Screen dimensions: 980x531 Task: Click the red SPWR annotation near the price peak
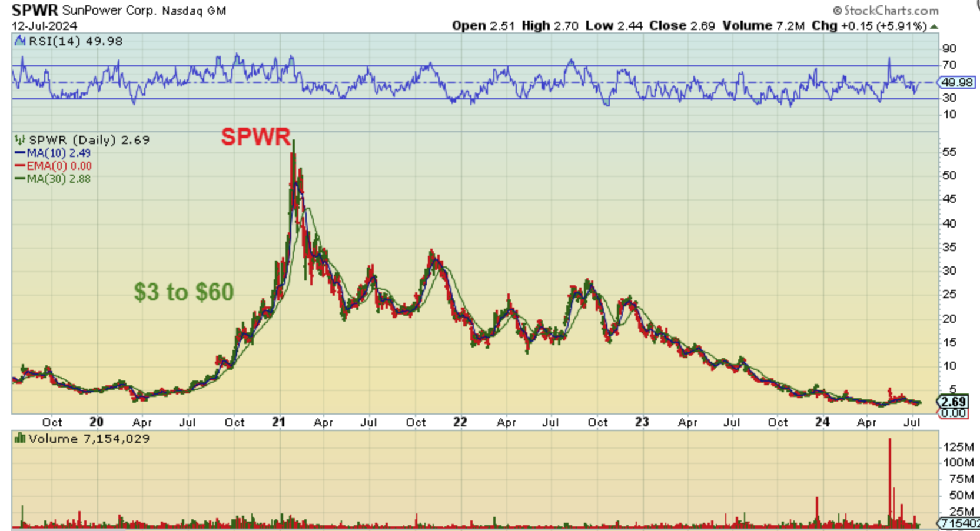(x=256, y=137)
